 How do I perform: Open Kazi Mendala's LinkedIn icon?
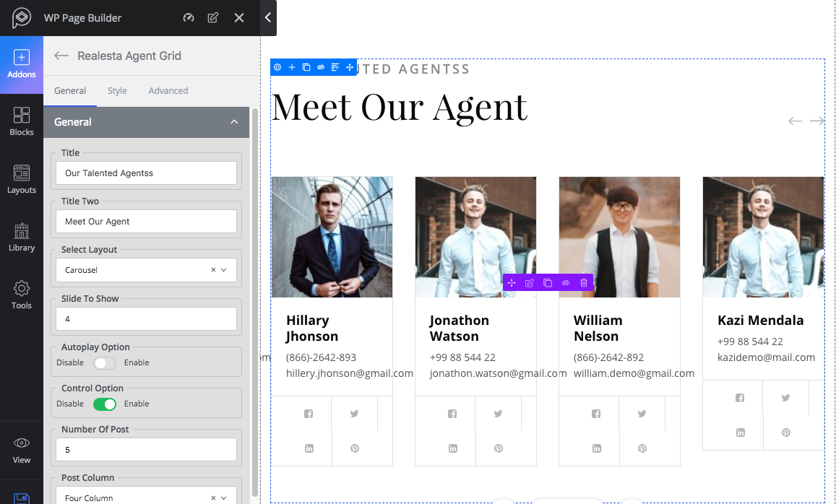741,433
